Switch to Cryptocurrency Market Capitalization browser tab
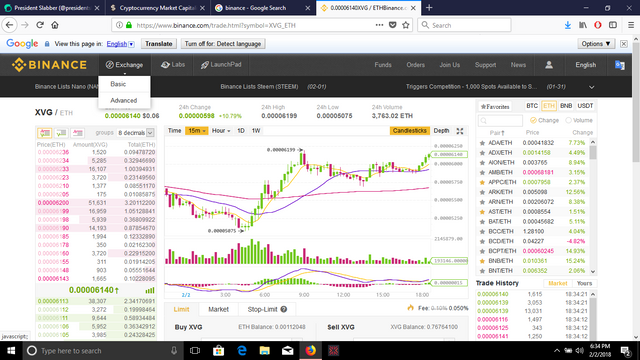Image resolution: width=640 pixels, height=360 pixels. [158, 8]
